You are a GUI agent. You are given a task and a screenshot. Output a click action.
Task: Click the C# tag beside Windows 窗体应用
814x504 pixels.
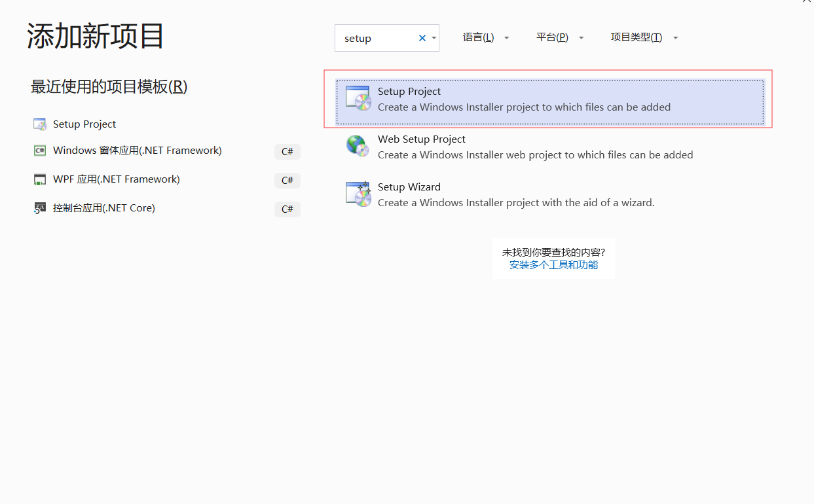pyautogui.click(x=287, y=152)
